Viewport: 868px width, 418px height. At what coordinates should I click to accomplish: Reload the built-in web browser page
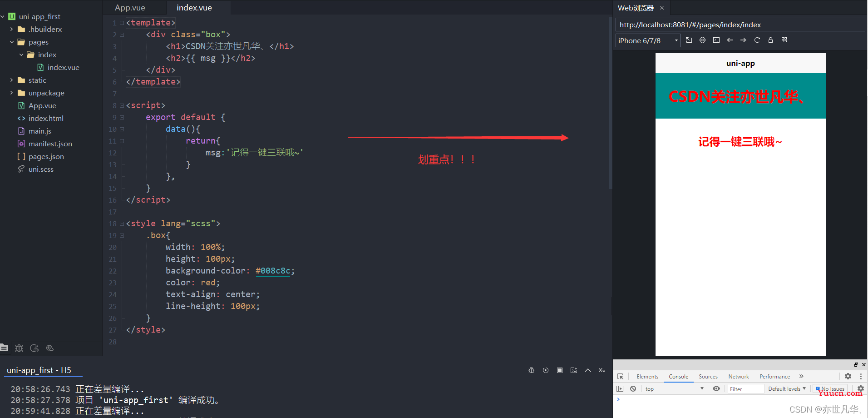(757, 40)
